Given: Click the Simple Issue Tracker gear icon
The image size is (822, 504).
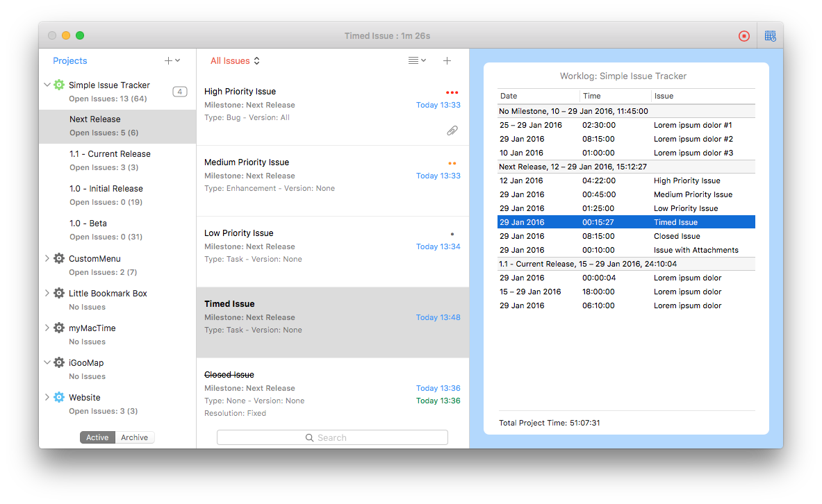Looking at the screenshot, I should tap(59, 85).
